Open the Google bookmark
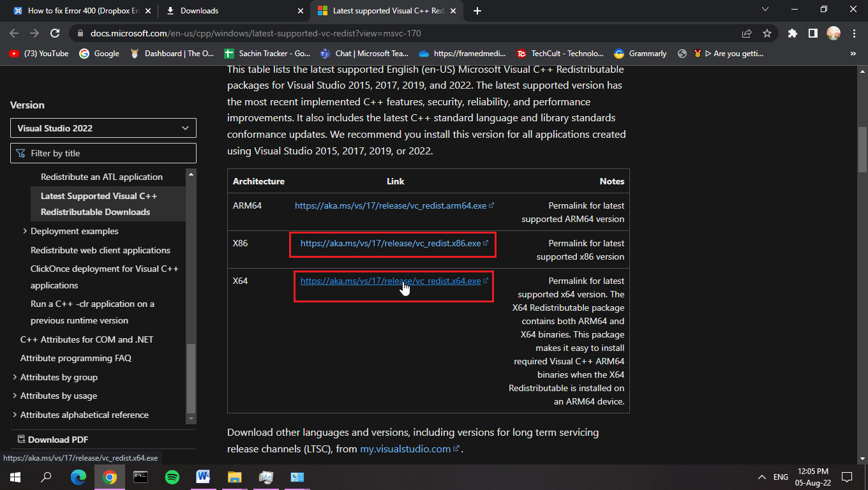868x490 pixels. 99,54
